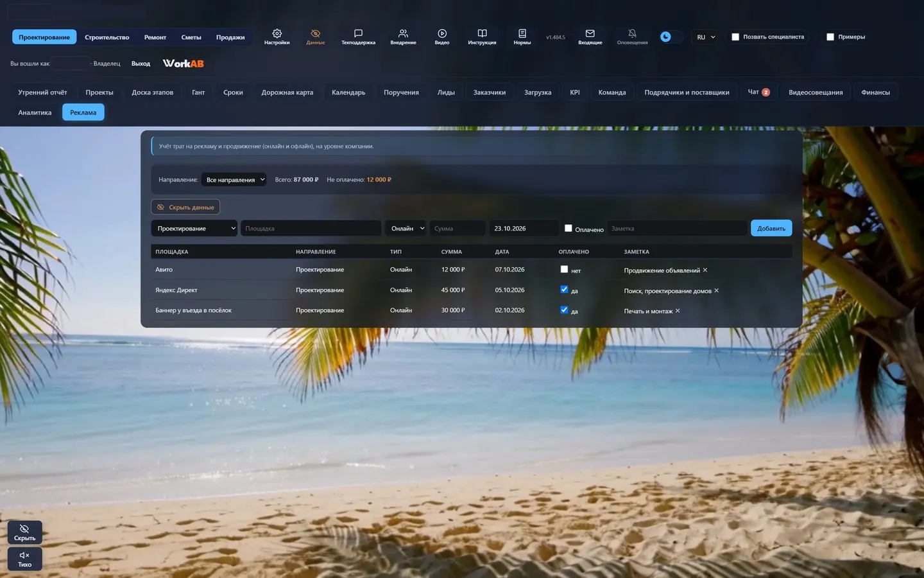Delete note 'Продвижение объявлений' with its X
Image resolution: width=924 pixels, height=578 pixels.
tap(705, 270)
